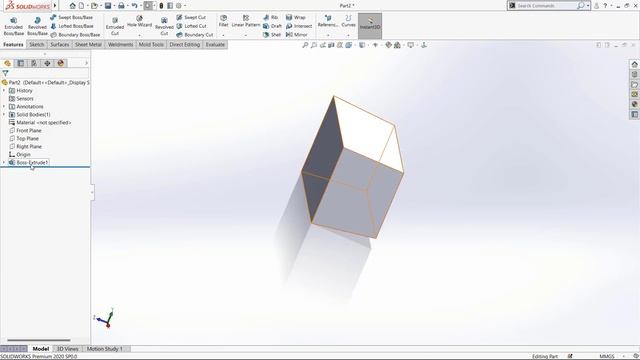
Task: Expand the SolidWorks main menu arrow
Action: [55, 6]
